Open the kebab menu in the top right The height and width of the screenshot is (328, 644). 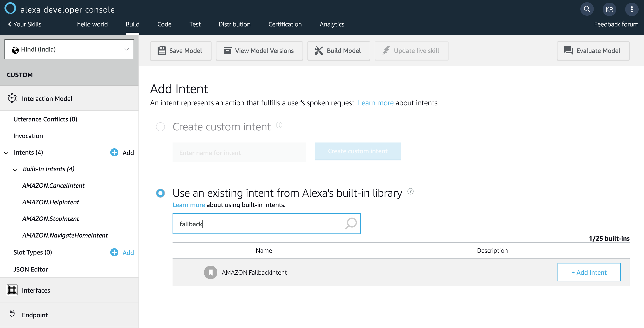coord(632,9)
